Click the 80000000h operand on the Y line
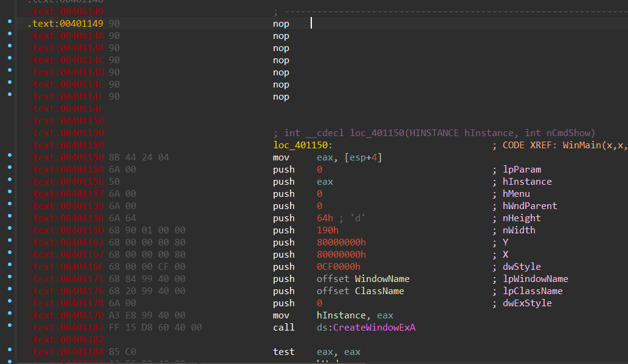 point(341,242)
